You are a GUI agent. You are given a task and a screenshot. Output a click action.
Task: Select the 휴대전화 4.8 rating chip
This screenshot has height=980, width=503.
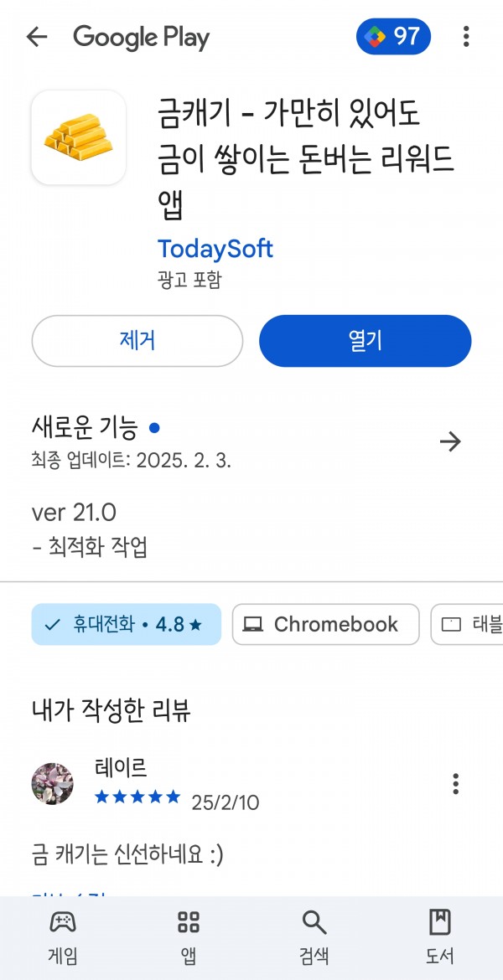pos(127,624)
